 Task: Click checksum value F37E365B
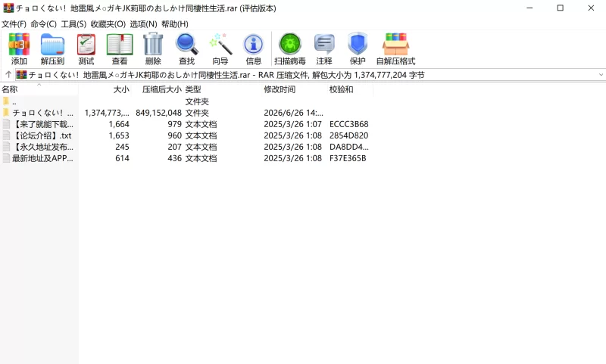coord(348,158)
